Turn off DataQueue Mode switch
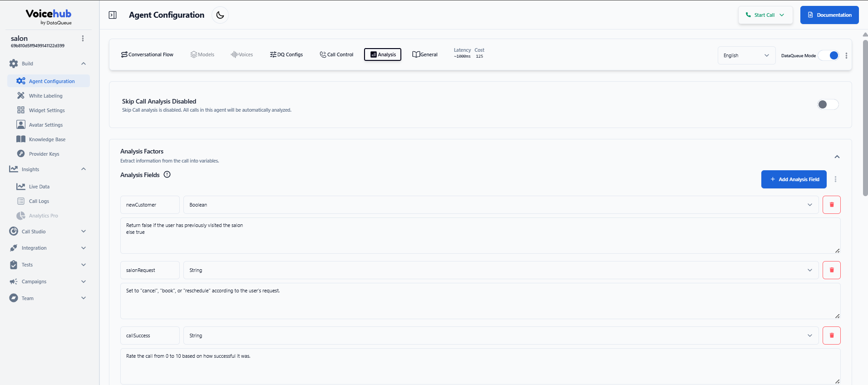 (x=829, y=55)
